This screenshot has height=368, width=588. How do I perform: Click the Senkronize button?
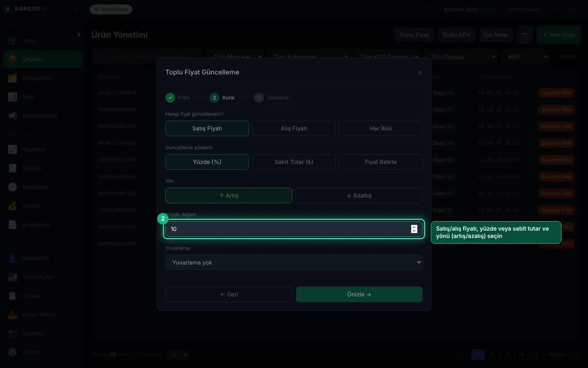pyautogui.click(x=111, y=9)
